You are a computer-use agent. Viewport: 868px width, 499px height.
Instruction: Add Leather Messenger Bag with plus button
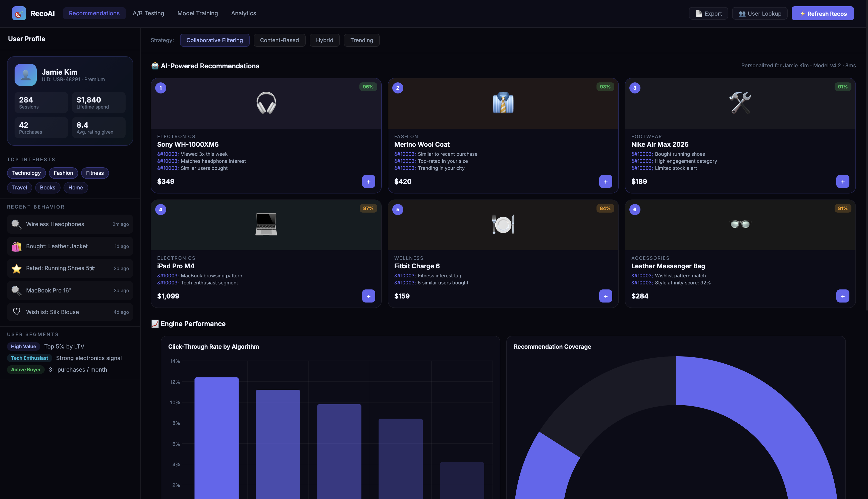[843, 296]
